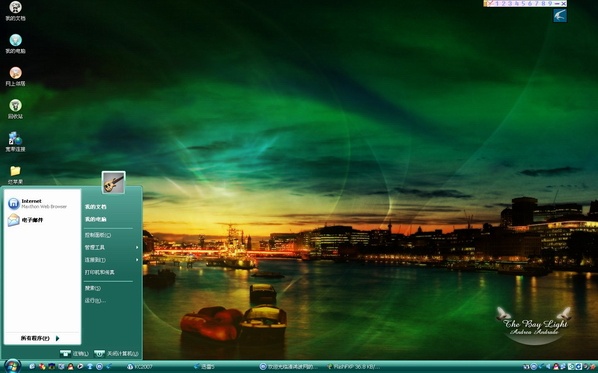Image resolution: width=598 pixels, height=373 pixels.
Task: Open 控制面板 from the start menu
Action: pos(98,235)
